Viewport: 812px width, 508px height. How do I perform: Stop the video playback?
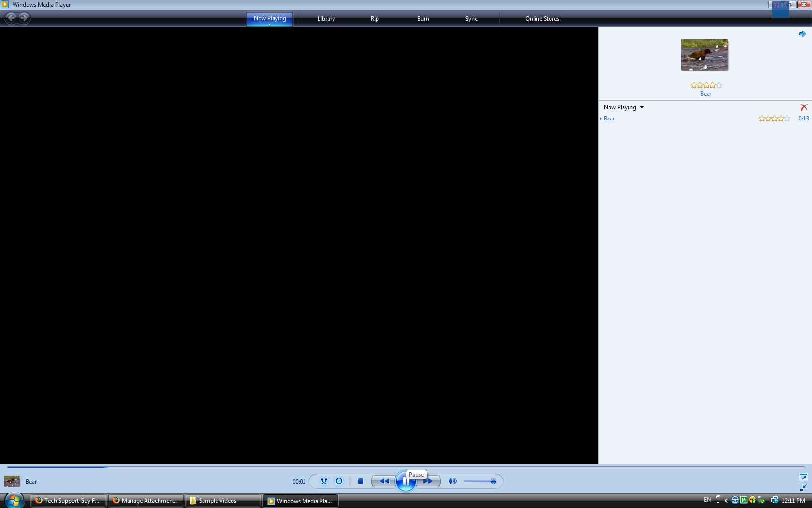(x=361, y=481)
